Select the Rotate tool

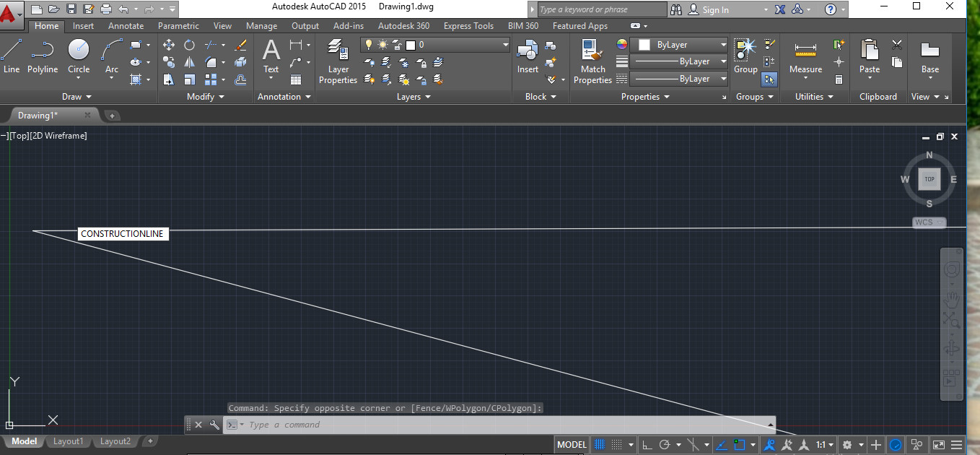[x=189, y=45]
